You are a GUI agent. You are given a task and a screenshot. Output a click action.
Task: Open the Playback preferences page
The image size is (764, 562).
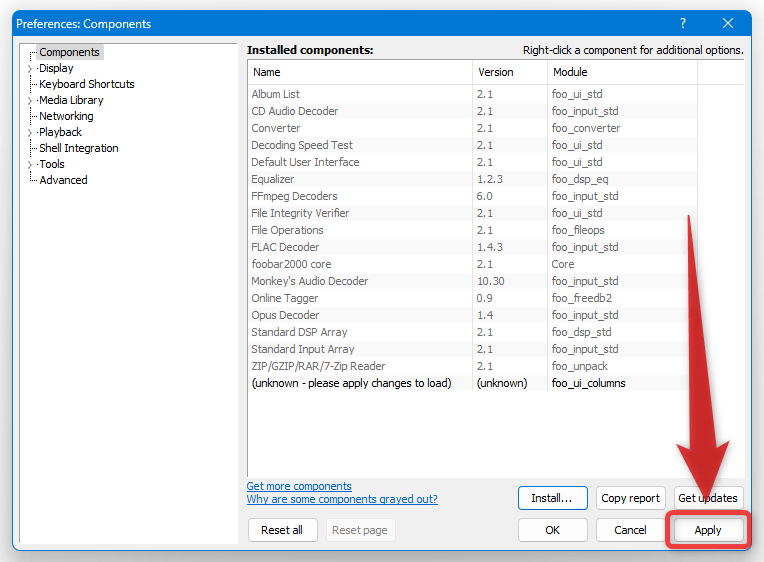60,132
